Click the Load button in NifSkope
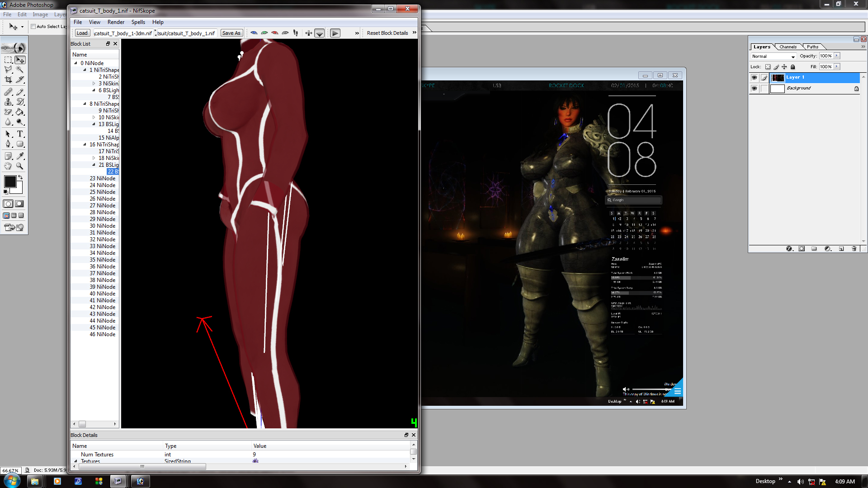This screenshot has width=868, height=488. [x=82, y=33]
